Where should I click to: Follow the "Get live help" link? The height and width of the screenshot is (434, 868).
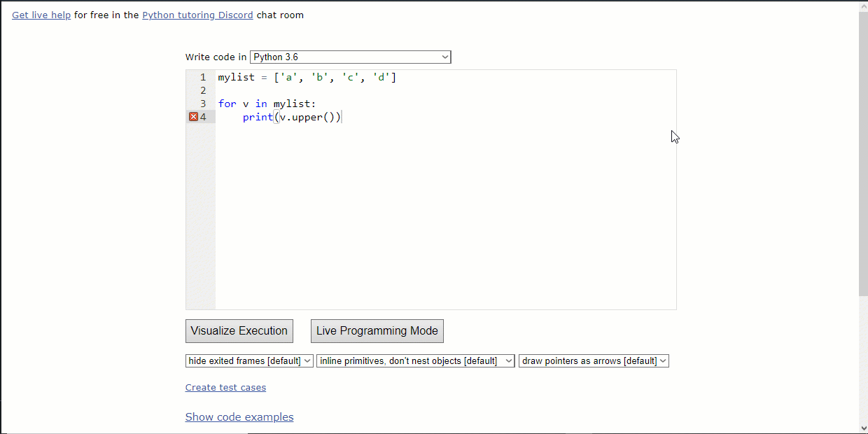pyautogui.click(x=41, y=15)
